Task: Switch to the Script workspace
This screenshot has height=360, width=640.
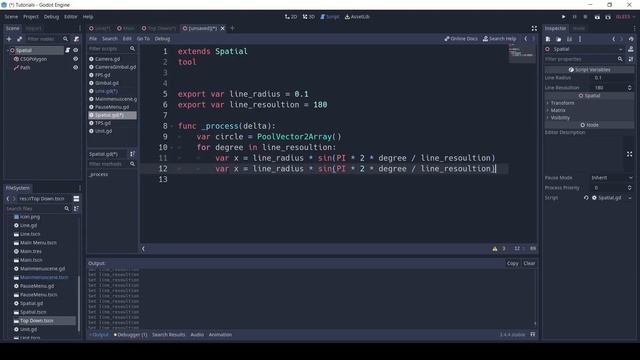Action: (x=330, y=17)
